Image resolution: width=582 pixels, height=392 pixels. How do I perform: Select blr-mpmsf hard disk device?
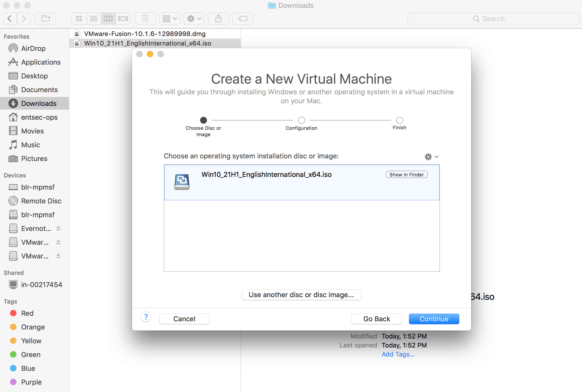tap(34, 215)
